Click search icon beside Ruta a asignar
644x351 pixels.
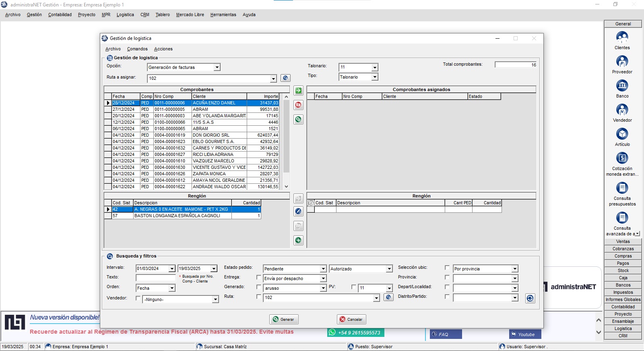pos(285,78)
